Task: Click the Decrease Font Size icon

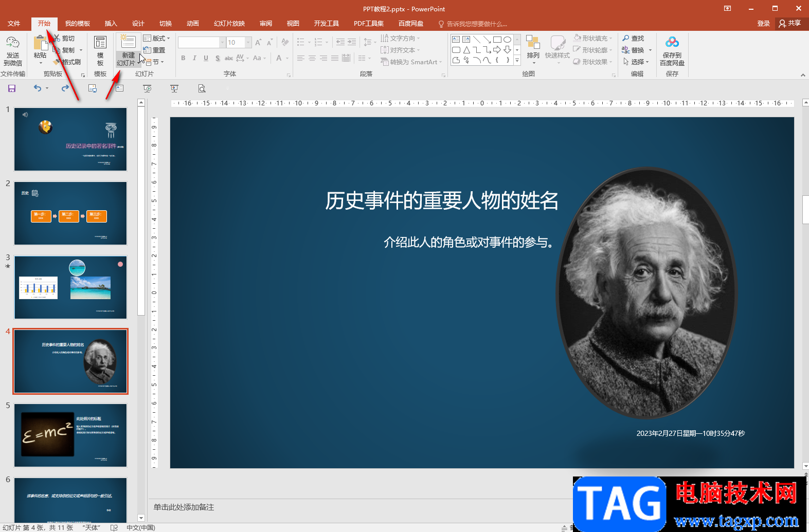Action: pyautogui.click(x=269, y=43)
